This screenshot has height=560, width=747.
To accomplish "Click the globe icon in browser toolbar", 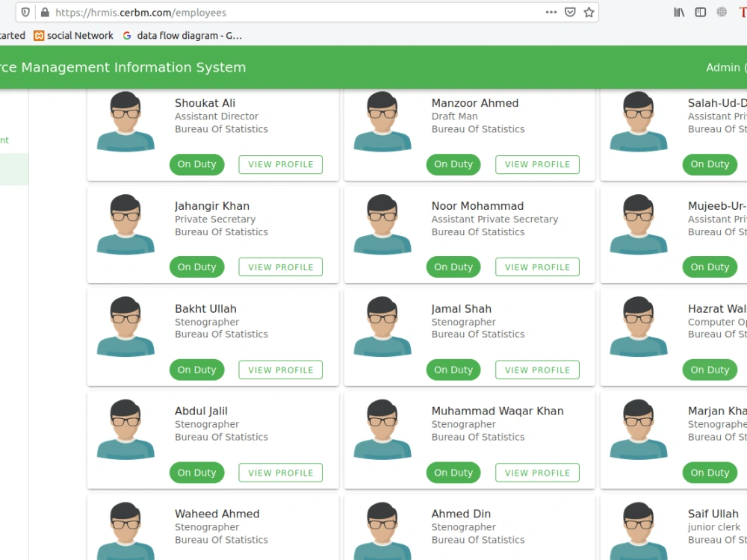I will point(722,12).
